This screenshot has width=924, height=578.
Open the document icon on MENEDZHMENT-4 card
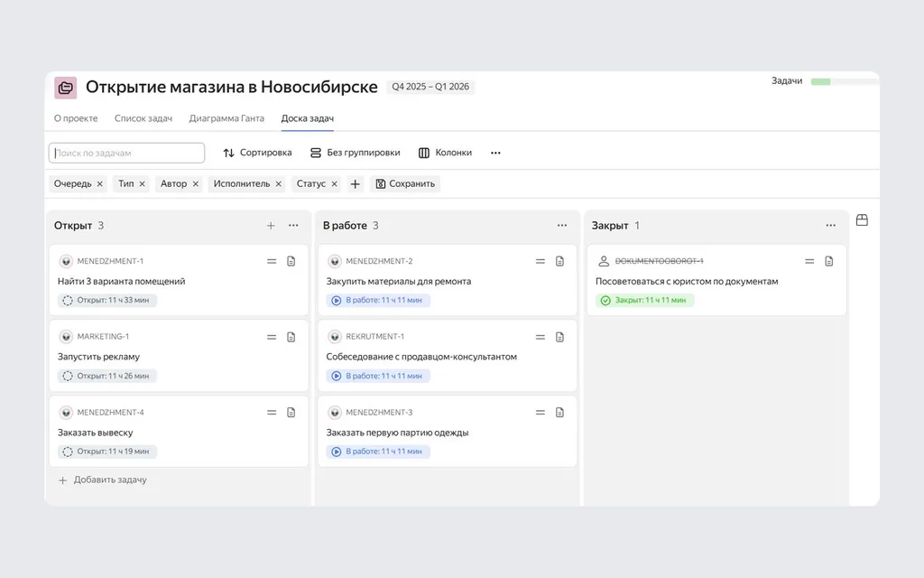point(291,412)
